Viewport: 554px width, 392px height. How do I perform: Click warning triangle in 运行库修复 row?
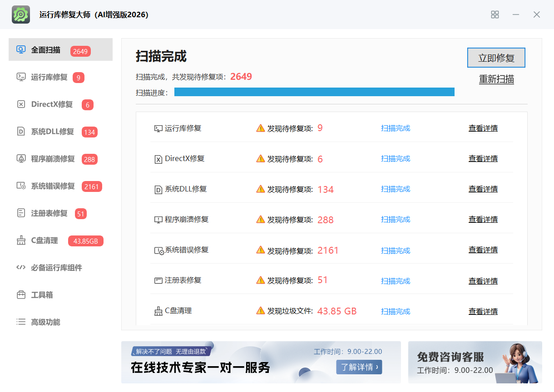(261, 128)
